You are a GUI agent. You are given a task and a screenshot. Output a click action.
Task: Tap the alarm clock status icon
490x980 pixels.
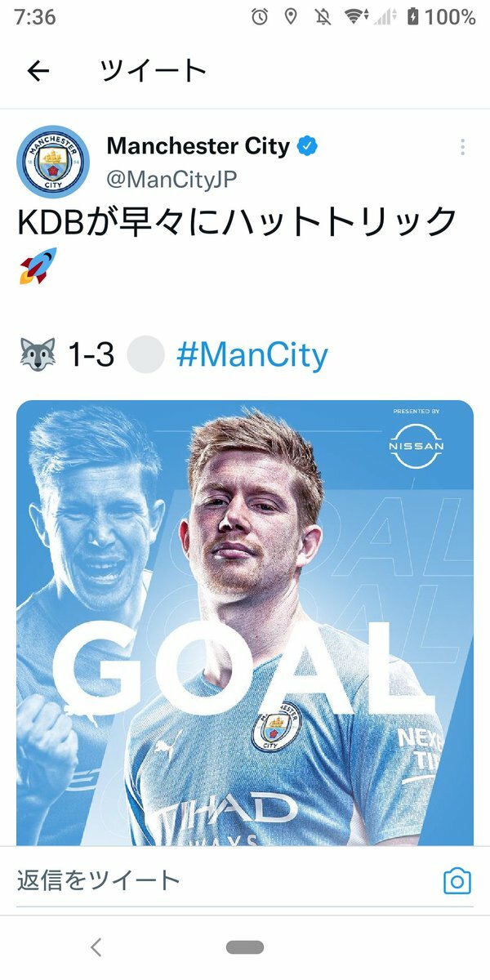pyautogui.click(x=260, y=16)
